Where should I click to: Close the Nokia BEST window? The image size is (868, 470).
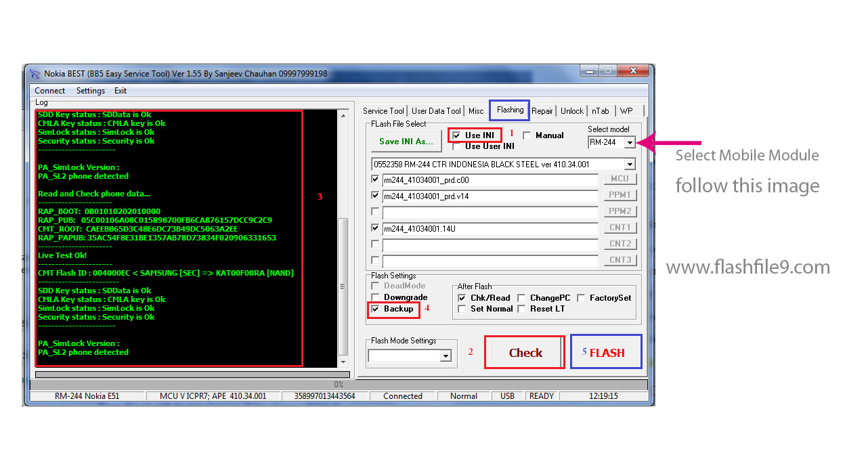(x=634, y=70)
